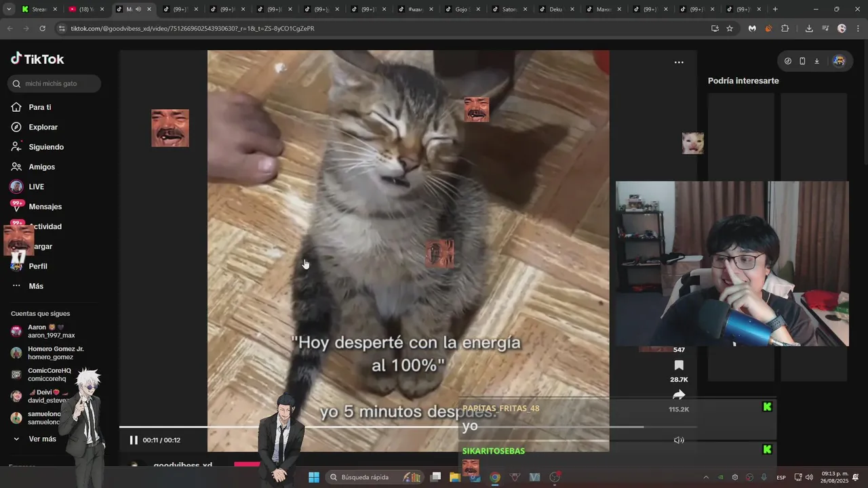Open the LIVE section
This screenshot has width=868, height=488.
27,186
